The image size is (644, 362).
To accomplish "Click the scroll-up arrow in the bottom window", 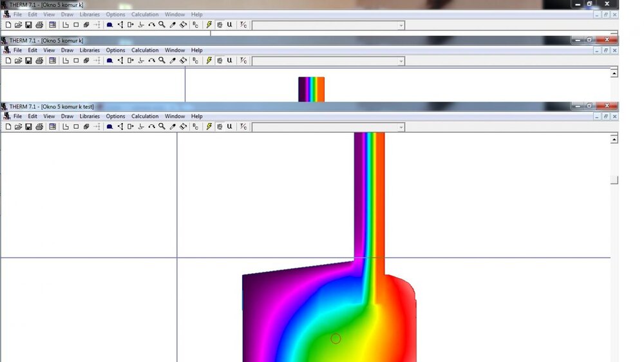I will pyautogui.click(x=614, y=139).
